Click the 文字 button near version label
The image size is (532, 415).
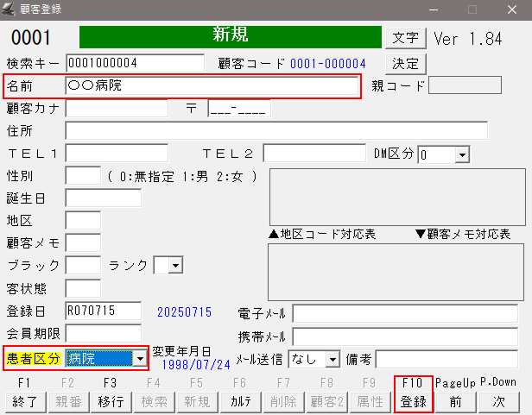coord(405,38)
